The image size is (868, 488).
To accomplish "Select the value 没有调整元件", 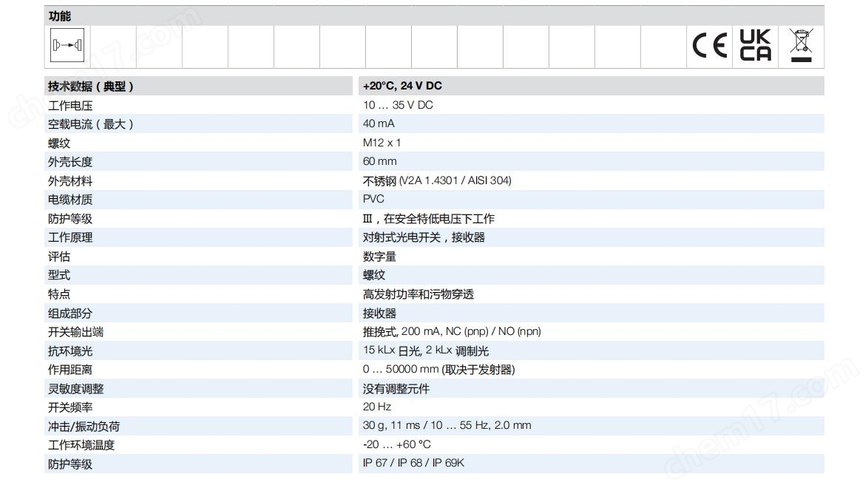I will pos(396,389).
